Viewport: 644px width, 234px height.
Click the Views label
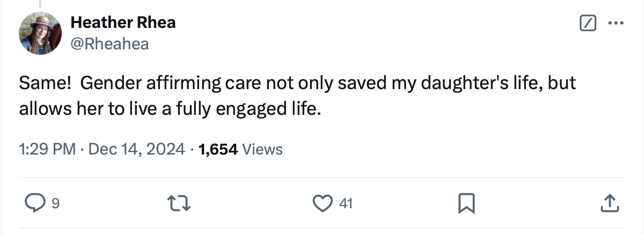pyautogui.click(x=262, y=149)
